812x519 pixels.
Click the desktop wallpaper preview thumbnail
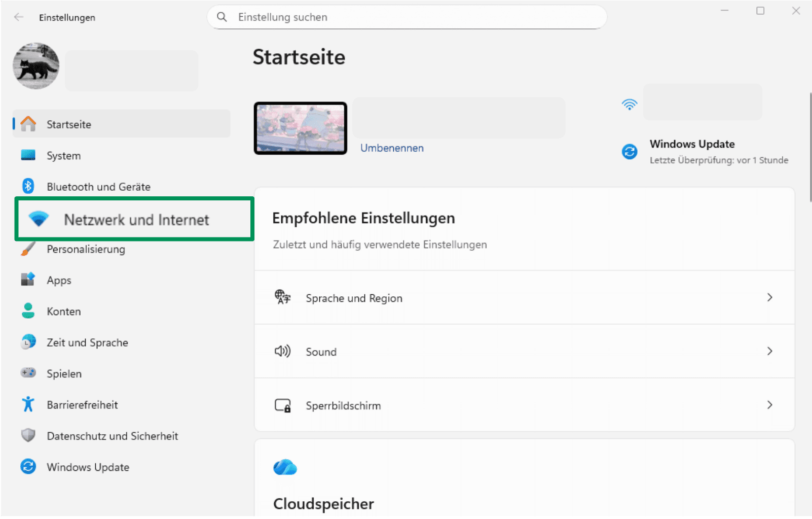point(301,128)
